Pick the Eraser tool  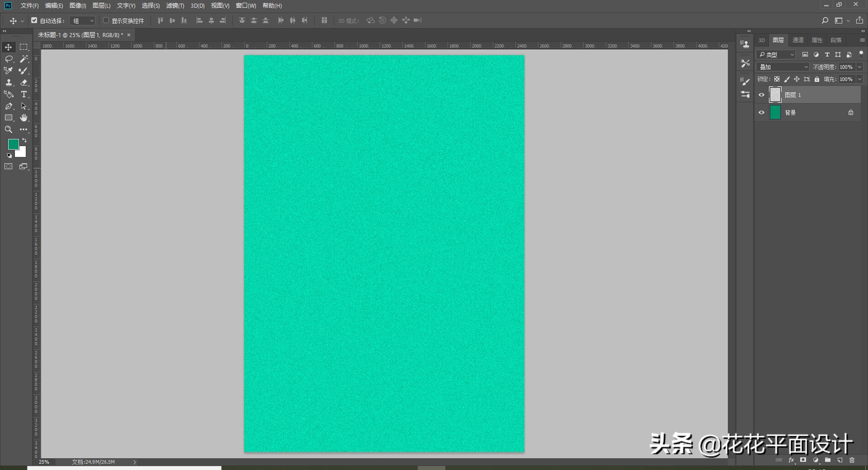point(24,82)
